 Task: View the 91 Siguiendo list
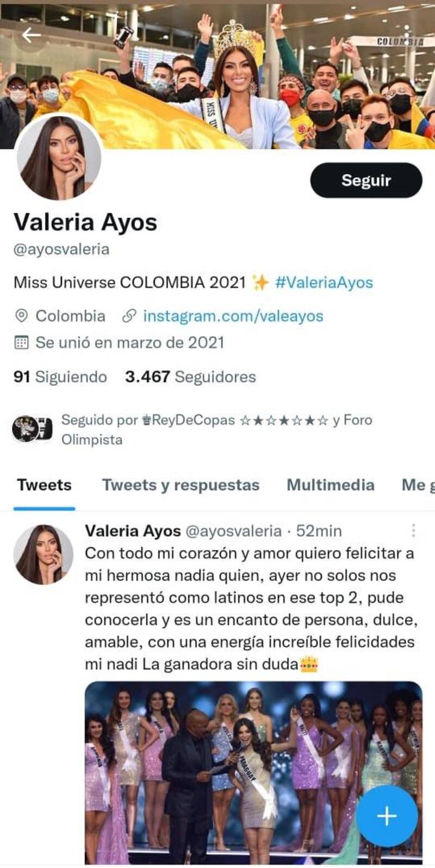(60, 377)
